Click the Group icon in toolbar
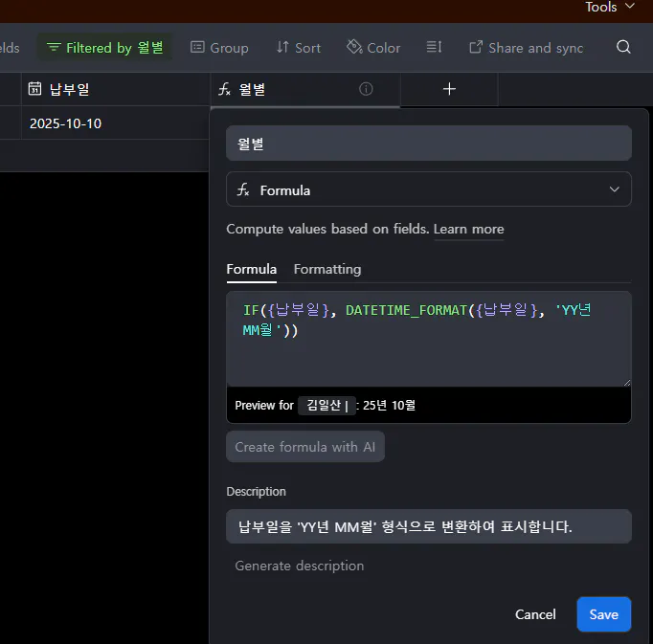Screen dimensions: 653x644 pyautogui.click(x=197, y=47)
